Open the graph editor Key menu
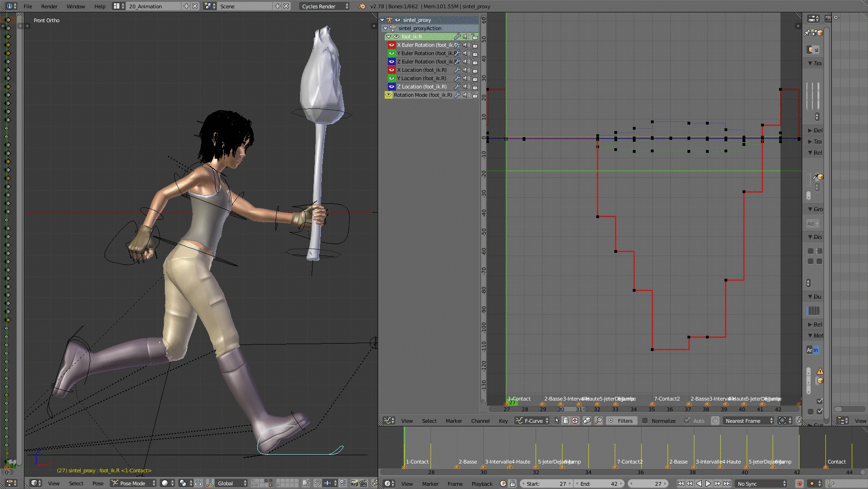Image resolution: width=868 pixels, height=489 pixels. point(503,421)
